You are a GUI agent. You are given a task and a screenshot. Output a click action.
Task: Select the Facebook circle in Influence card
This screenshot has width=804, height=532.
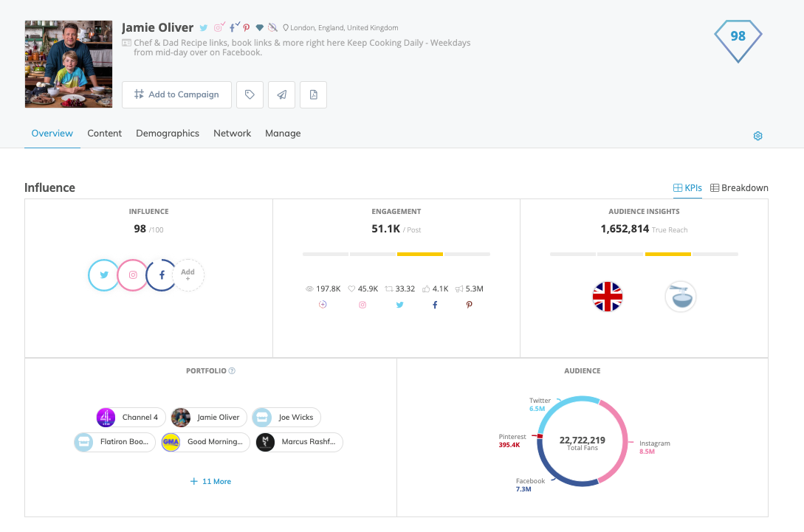tap(162, 275)
